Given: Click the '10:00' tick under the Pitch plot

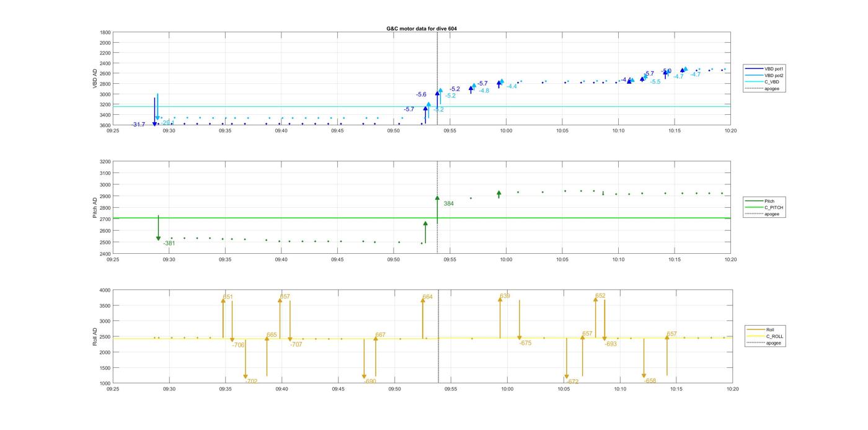Looking at the screenshot, I should [506, 260].
